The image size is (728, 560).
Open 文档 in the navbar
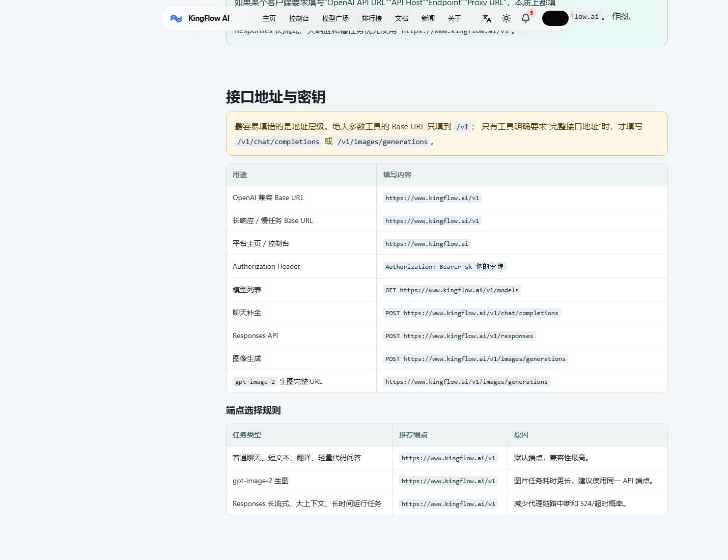click(402, 18)
